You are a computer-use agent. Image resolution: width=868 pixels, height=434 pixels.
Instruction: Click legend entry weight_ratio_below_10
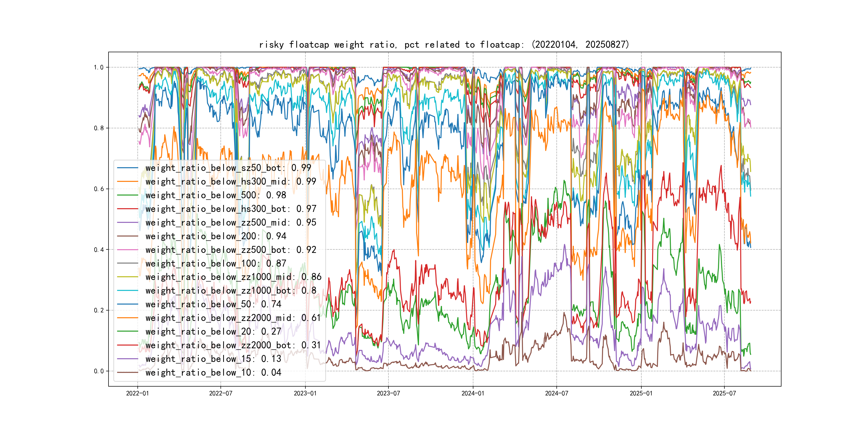point(213,372)
